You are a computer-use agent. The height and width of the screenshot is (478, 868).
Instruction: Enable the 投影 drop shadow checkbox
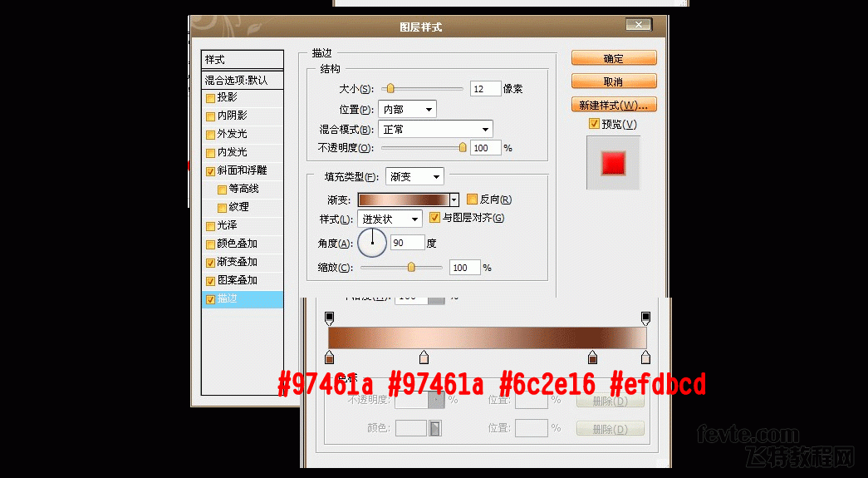pos(210,99)
